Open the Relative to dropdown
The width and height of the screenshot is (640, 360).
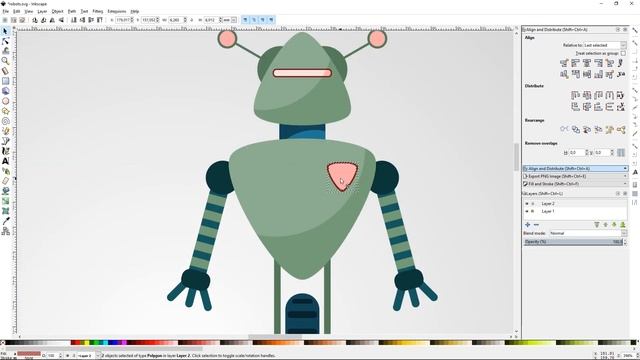click(x=604, y=45)
